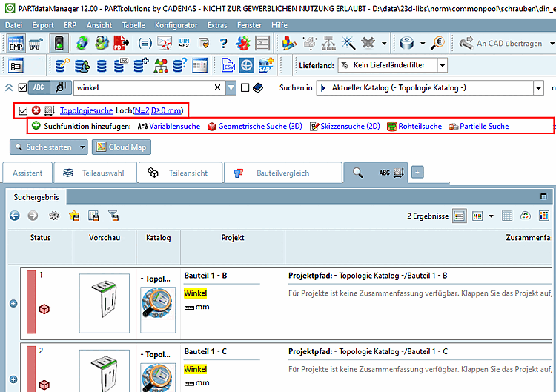The width and height of the screenshot is (556, 392).
Task: Expand result row Bauteil 1 - C
Action: pos(13,379)
